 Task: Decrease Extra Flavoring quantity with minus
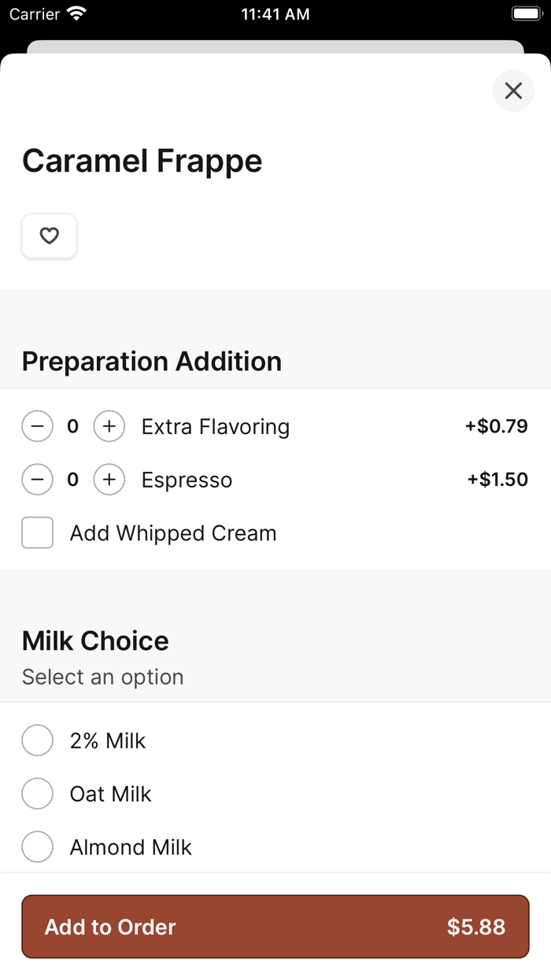[x=37, y=427]
